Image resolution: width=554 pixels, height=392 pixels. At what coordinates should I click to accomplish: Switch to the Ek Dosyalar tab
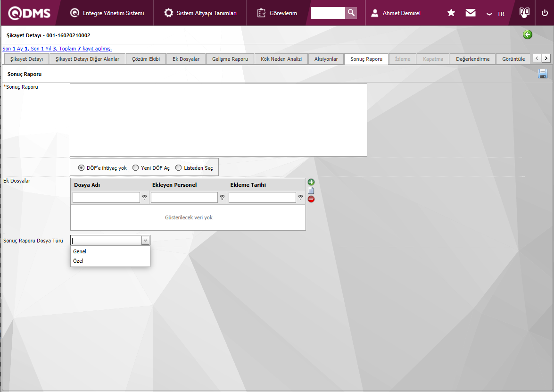[186, 59]
